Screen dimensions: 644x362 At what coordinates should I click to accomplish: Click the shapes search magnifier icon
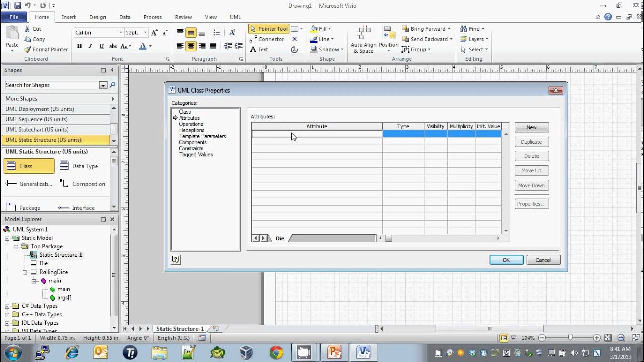(x=112, y=85)
